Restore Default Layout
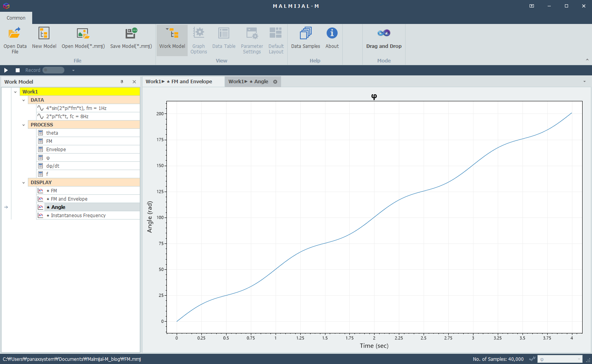 pos(276,40)
